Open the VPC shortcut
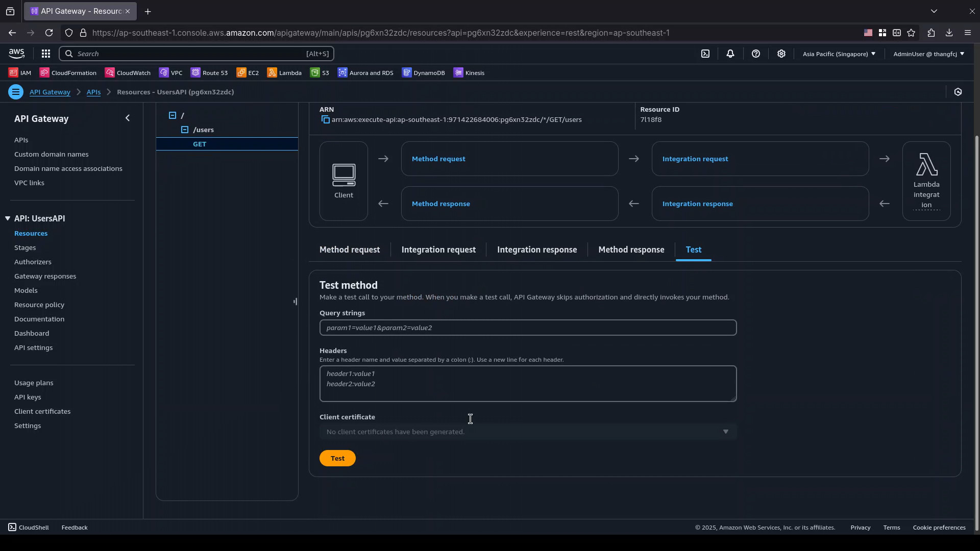This screenshot has height=551, width=980. [x=170, y=73]
